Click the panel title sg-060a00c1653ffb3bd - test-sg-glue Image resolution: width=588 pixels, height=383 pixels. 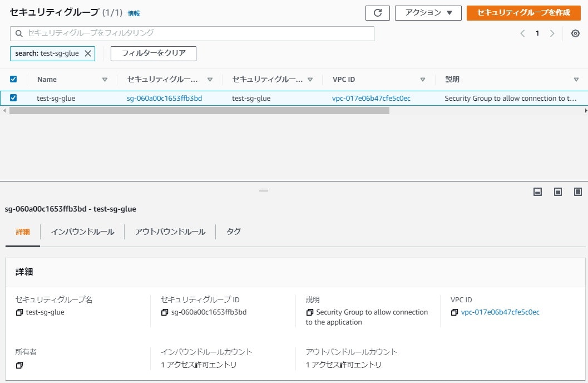pos(71,209)
